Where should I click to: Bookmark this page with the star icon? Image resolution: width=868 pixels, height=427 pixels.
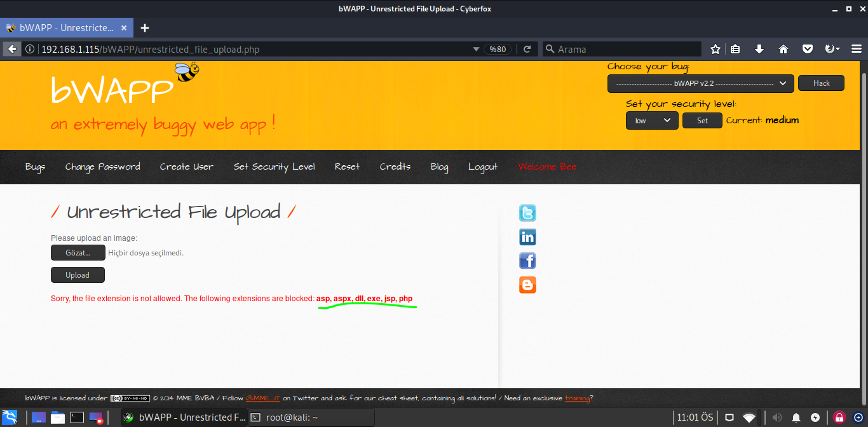point(715,49)
